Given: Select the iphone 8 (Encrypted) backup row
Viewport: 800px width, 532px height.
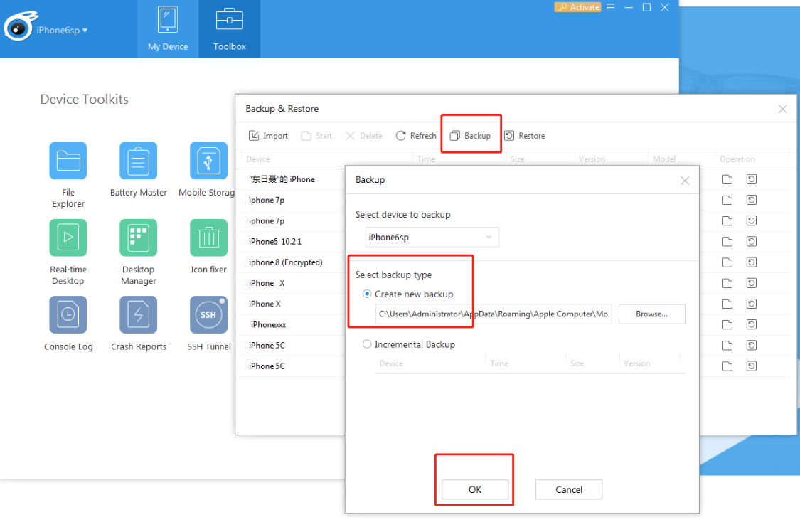Looking at the screenshot, I should click(x=291, y=262).
